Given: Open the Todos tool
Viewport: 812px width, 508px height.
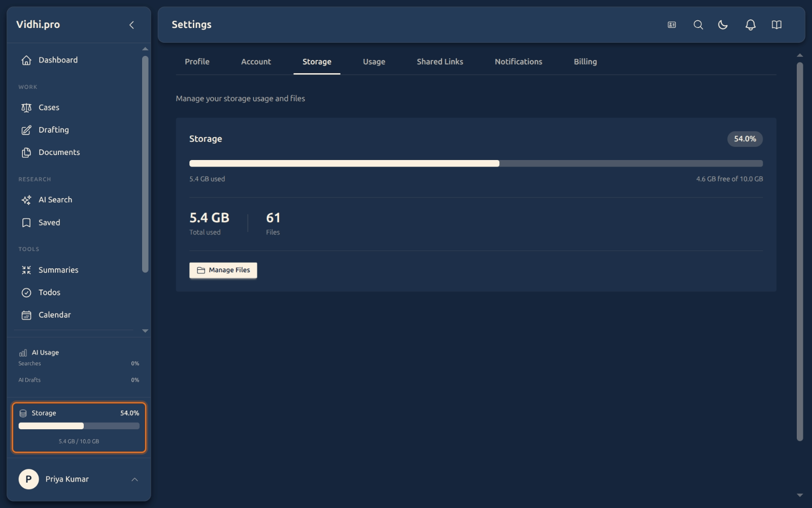Looking at the screenshot, I should click(x=49, y=293).
